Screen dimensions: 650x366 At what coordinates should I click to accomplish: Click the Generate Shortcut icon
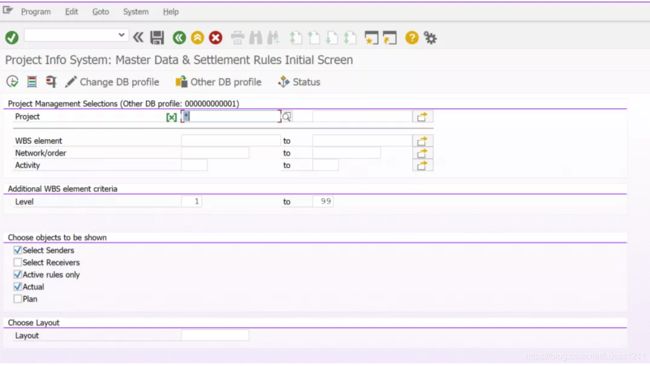pos(390,38)
